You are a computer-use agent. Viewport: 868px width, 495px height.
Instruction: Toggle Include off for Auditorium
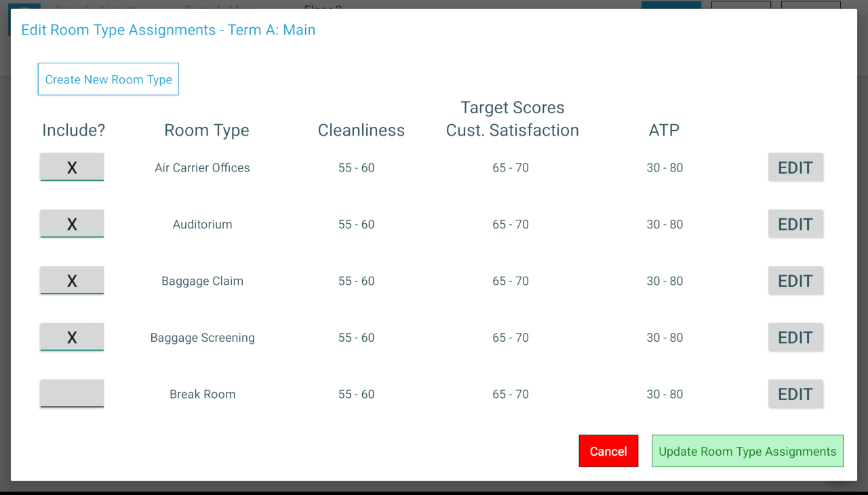click(72, 224)
